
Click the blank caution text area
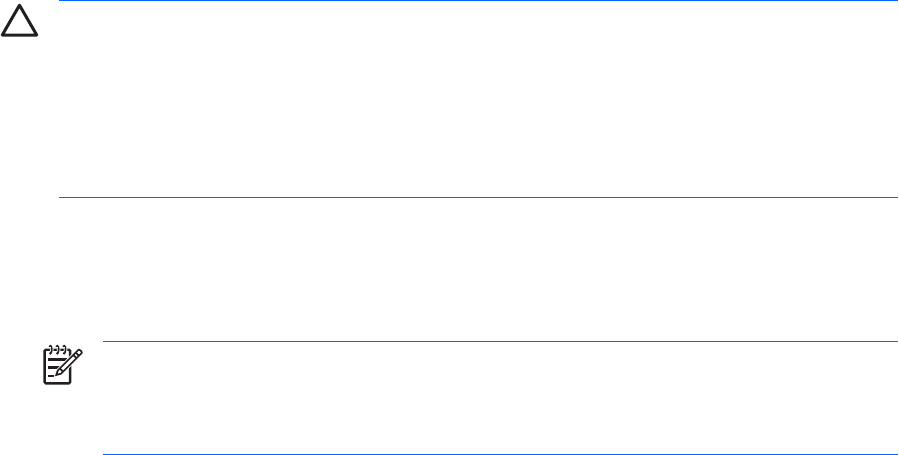(x=478, y=100)
